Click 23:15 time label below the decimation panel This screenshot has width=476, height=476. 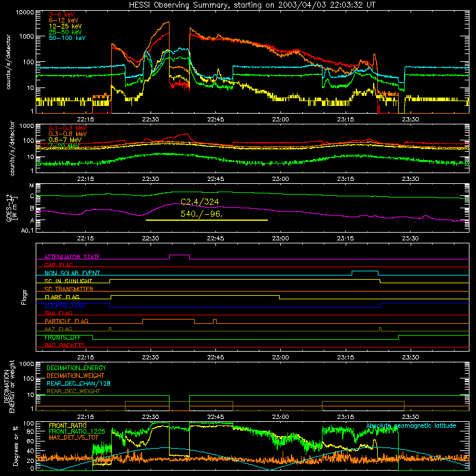346,417
